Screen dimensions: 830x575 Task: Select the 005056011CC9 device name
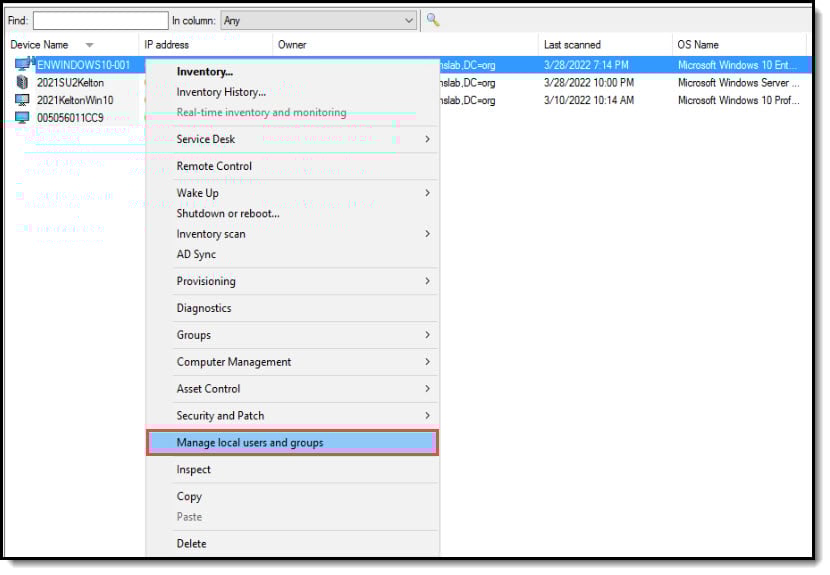coord(70,118)
